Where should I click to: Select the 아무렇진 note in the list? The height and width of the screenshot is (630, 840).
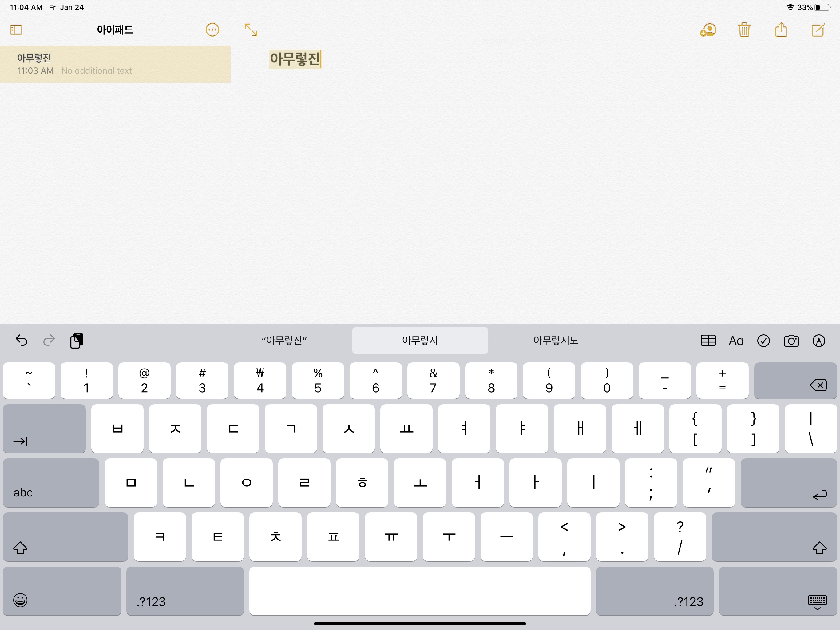click(x=115, y=64)
